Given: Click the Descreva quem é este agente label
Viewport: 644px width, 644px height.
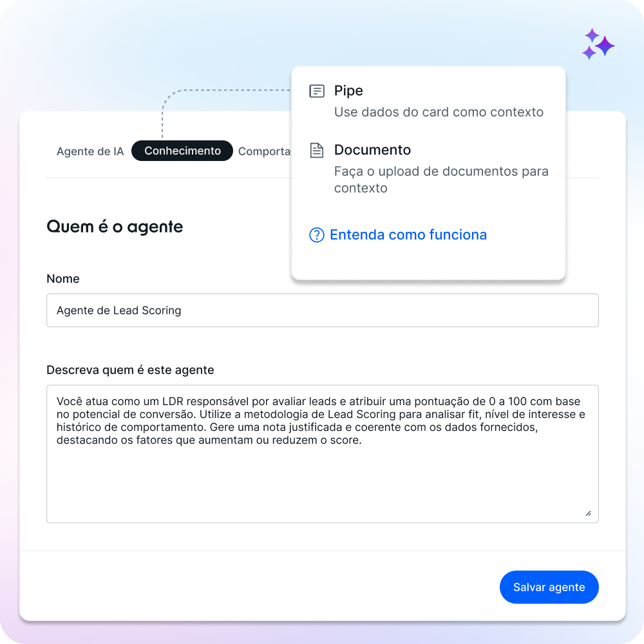Looking at the screenshot, I should pos(130,370).
